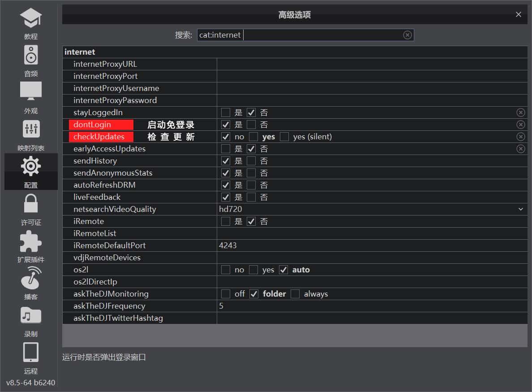Open the 扩展插件 extensions section

coord(31,246)
